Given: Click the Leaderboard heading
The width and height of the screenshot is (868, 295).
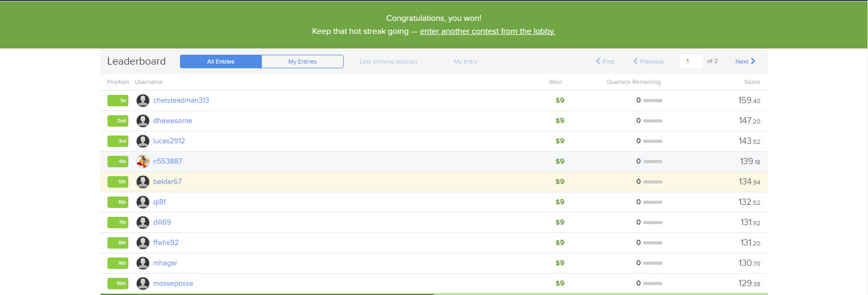Looking at the screenshot, I should [136, 62].
